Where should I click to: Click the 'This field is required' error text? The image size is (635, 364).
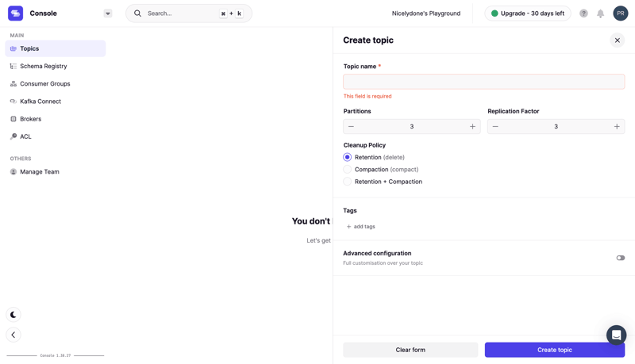368,96
